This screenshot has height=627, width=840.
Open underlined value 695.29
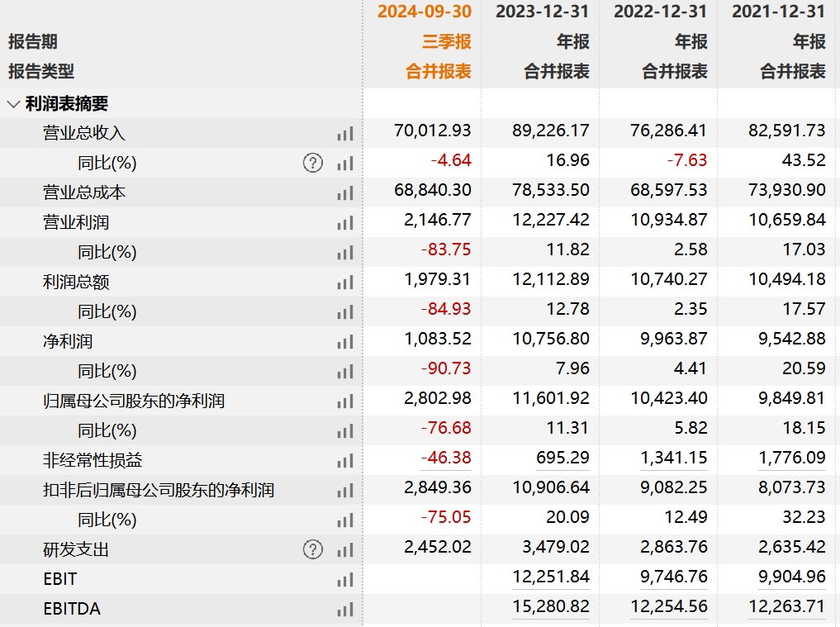click(563, 458)
